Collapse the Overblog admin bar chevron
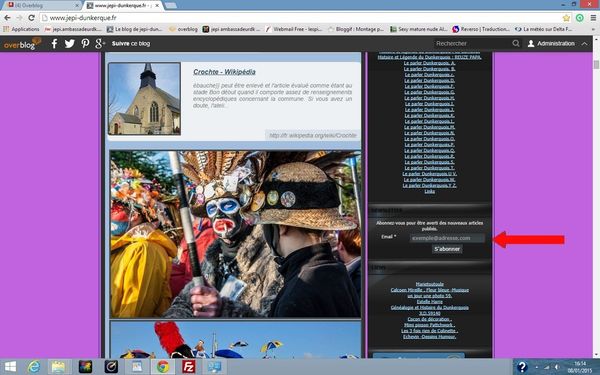 pos(584,44)
